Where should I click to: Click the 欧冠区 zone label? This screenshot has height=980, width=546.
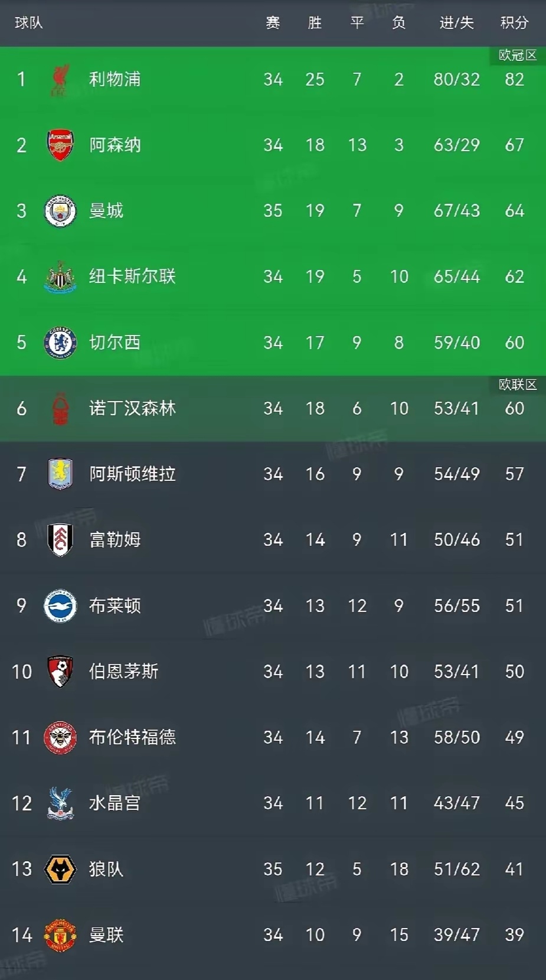pos(517,56)
